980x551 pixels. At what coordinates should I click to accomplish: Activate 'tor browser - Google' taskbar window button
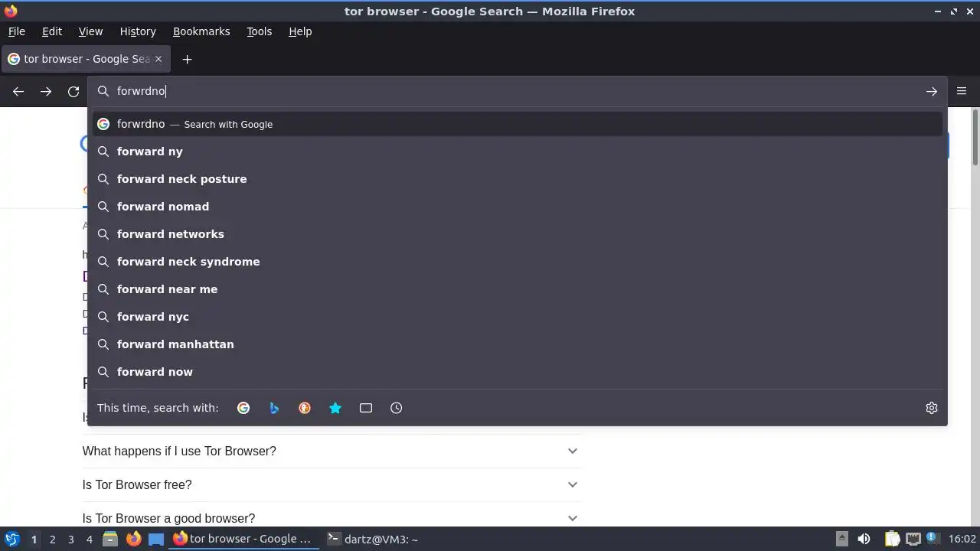pyautogui.click(x=243, y=539)
